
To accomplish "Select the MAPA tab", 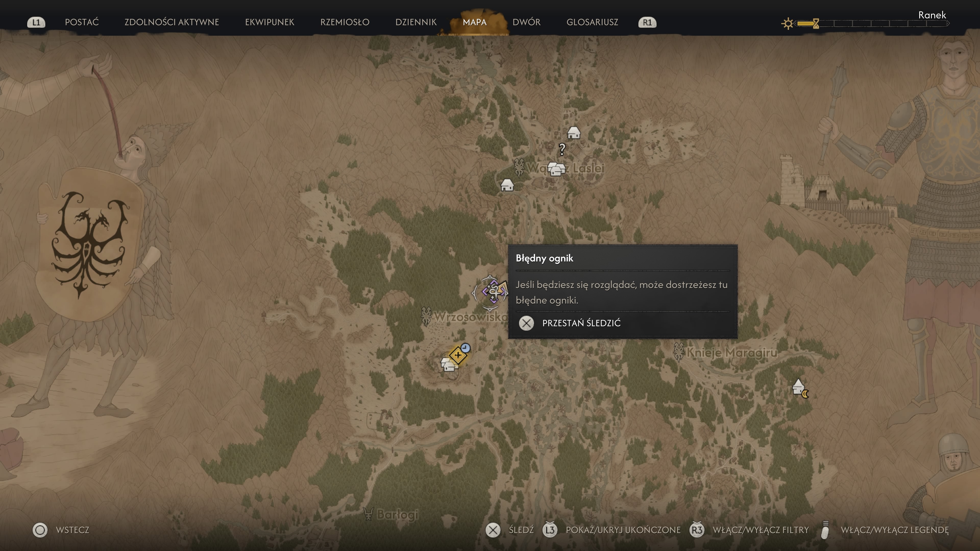I will click(x=474, y=22).
